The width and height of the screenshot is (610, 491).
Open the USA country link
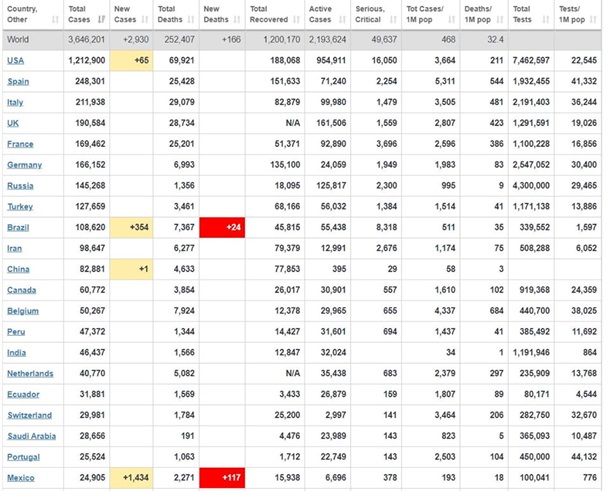pos(15,61)
